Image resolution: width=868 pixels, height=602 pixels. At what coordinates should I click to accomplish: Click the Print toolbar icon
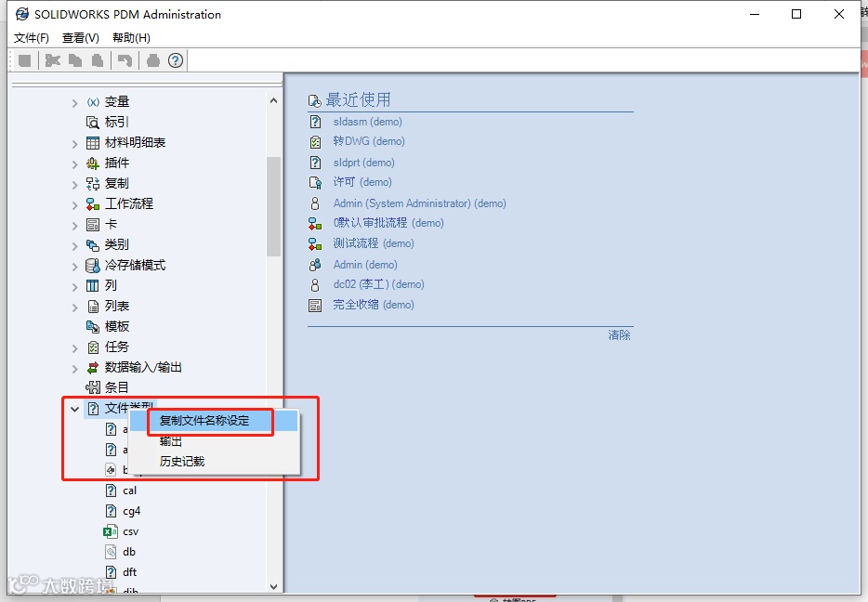(x=153, y=60)
